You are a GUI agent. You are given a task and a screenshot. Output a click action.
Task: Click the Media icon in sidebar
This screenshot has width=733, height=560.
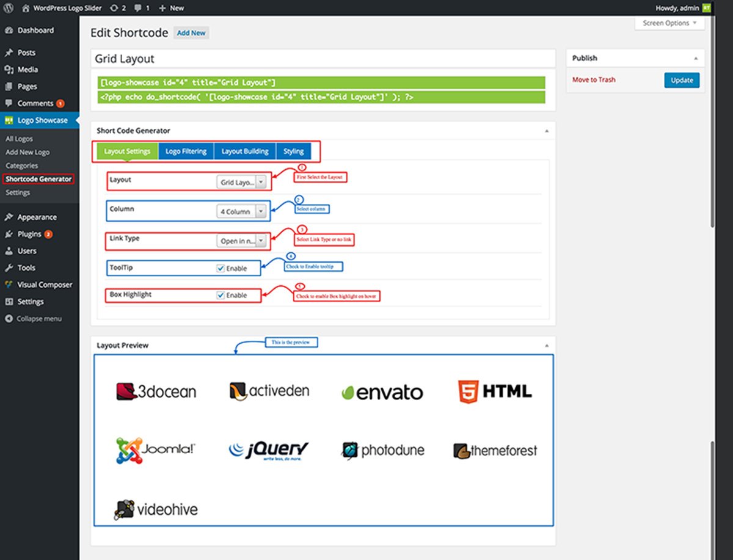click(9, 70)
